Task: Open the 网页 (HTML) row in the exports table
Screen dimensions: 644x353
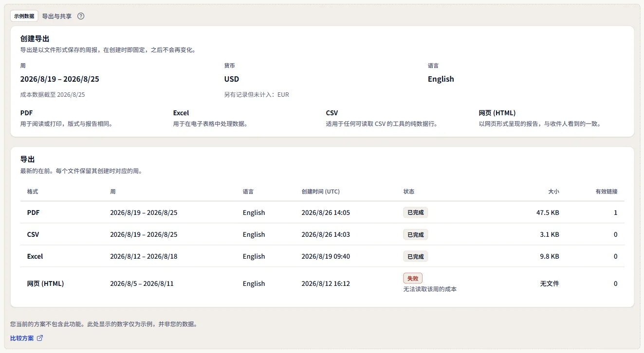Action: [x=322, y=283]
